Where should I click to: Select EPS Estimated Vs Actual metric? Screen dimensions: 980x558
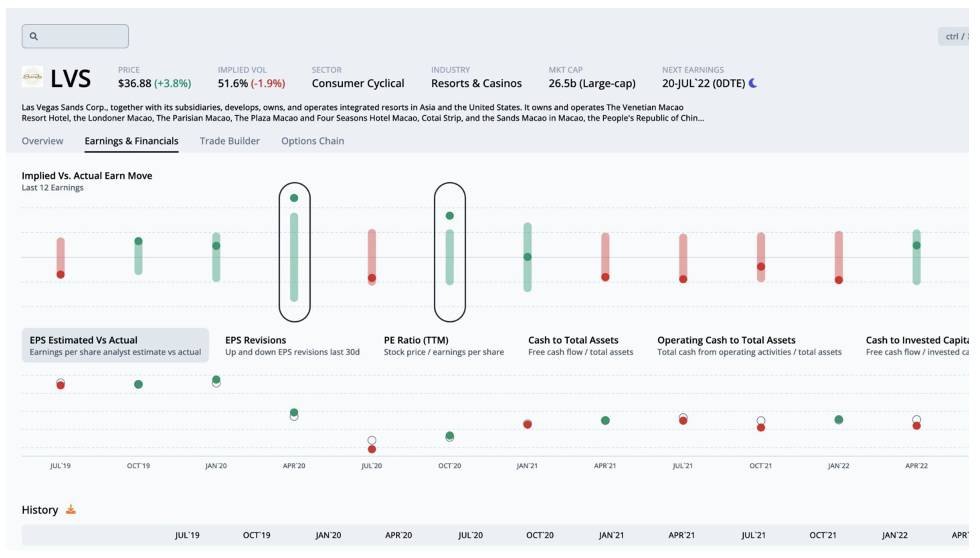pyautogui.click(x=115, y=345)
